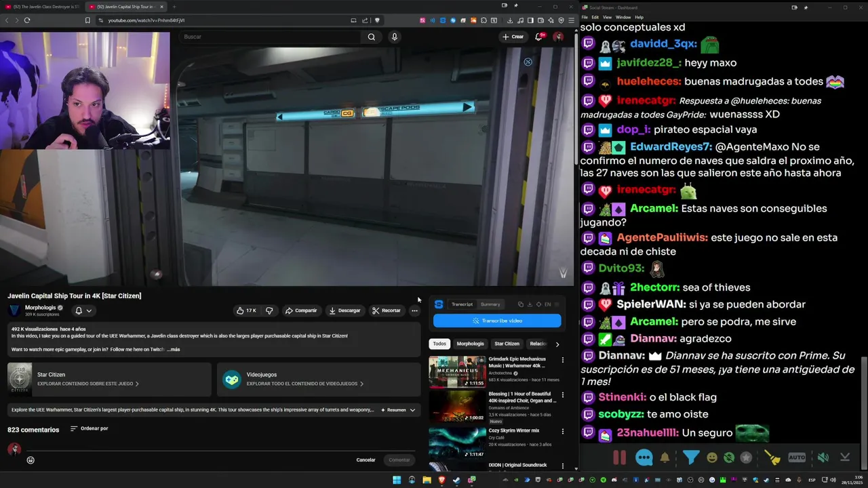The image size is (868, 488).
Task: Open Brave Shields lion icon in address bar
Action: pos(377,20)
